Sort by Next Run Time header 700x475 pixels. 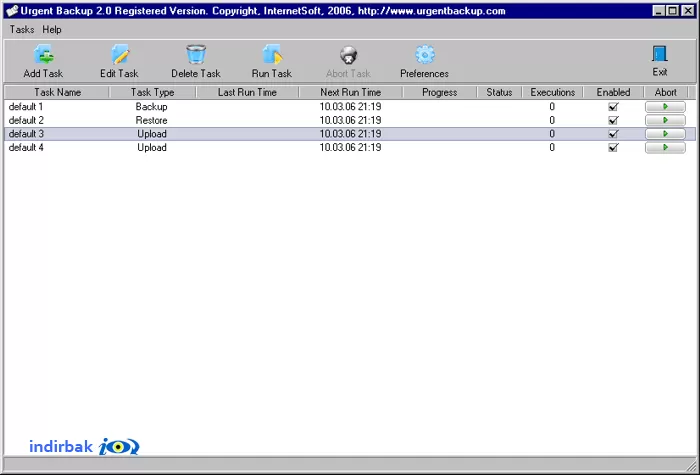tap(350, 92)
